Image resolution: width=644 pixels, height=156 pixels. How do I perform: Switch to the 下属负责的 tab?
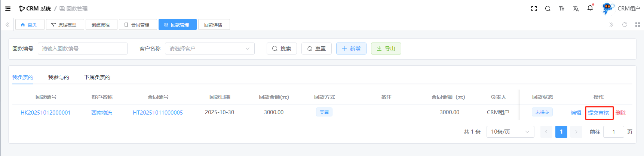point(97,77)
